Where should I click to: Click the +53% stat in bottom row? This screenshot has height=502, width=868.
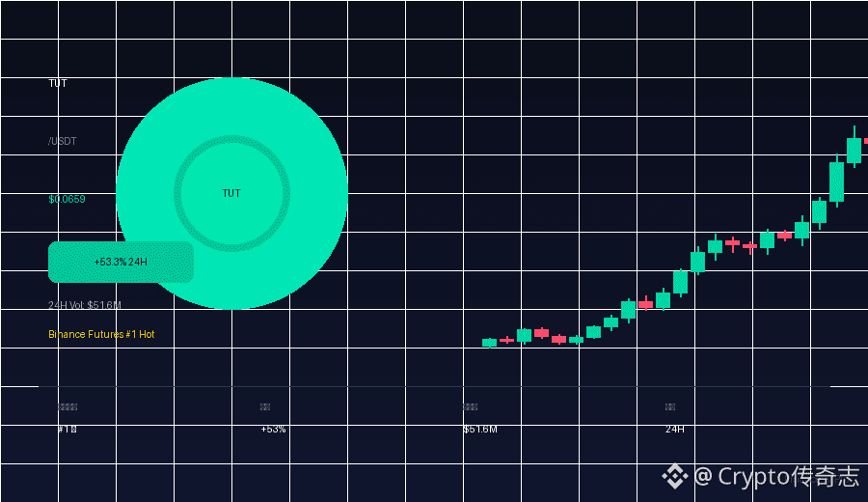click(274, 430)
